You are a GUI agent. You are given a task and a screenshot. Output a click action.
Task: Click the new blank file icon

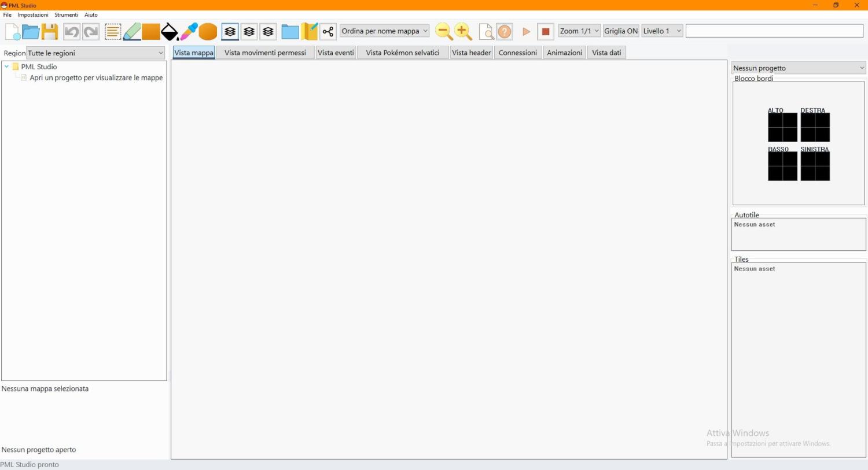[x=12, y=32]
